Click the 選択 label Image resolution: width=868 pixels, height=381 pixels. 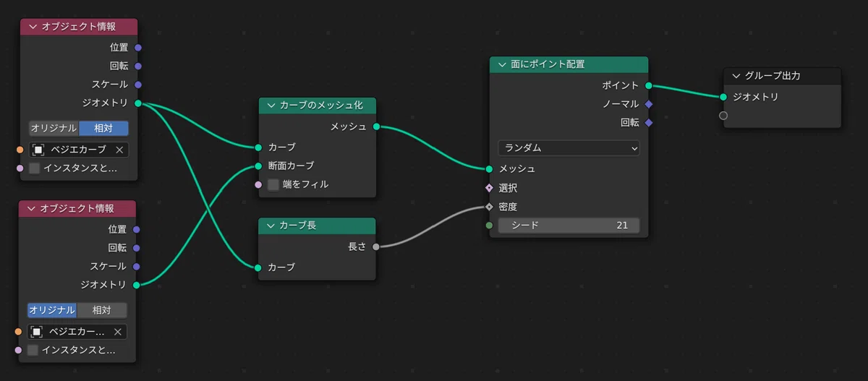point(508,188)
